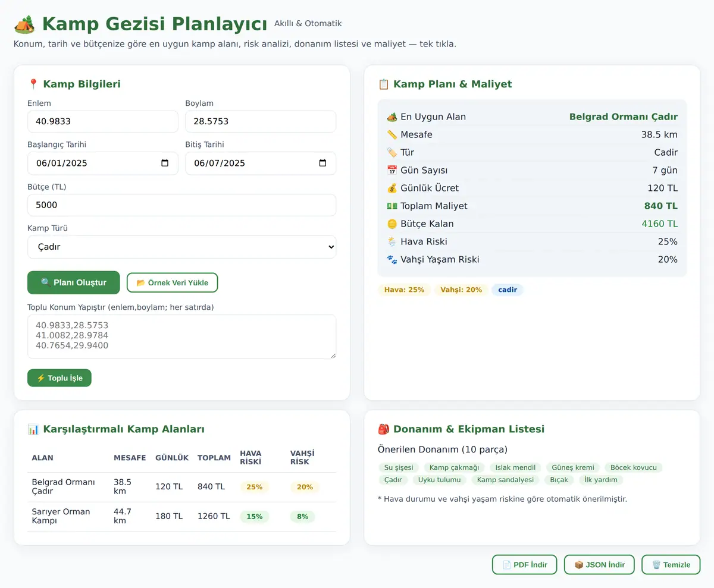The width and height of the screenshot is (714, 588).
Task: Click the TOPLAM column header
Action: pyautogui.click(x=214, y=458)
